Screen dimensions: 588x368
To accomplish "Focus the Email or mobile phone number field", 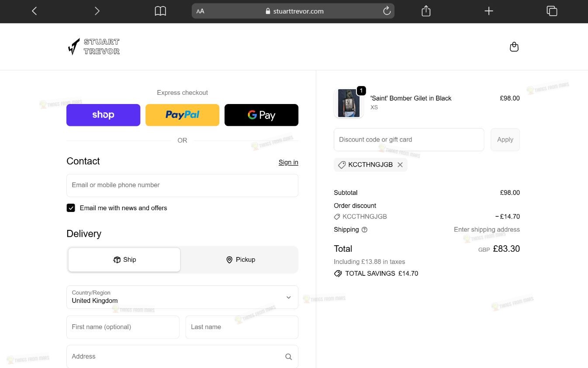I will (x=182, y=185).
